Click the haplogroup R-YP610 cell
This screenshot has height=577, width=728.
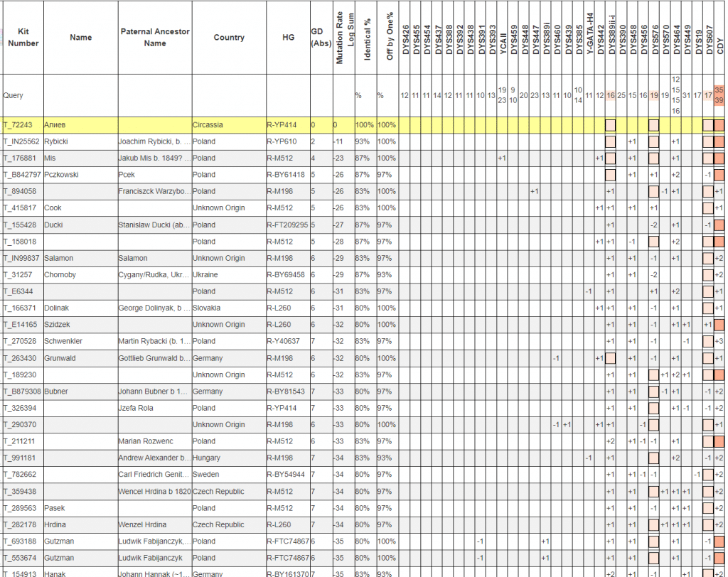click(282, 141)
